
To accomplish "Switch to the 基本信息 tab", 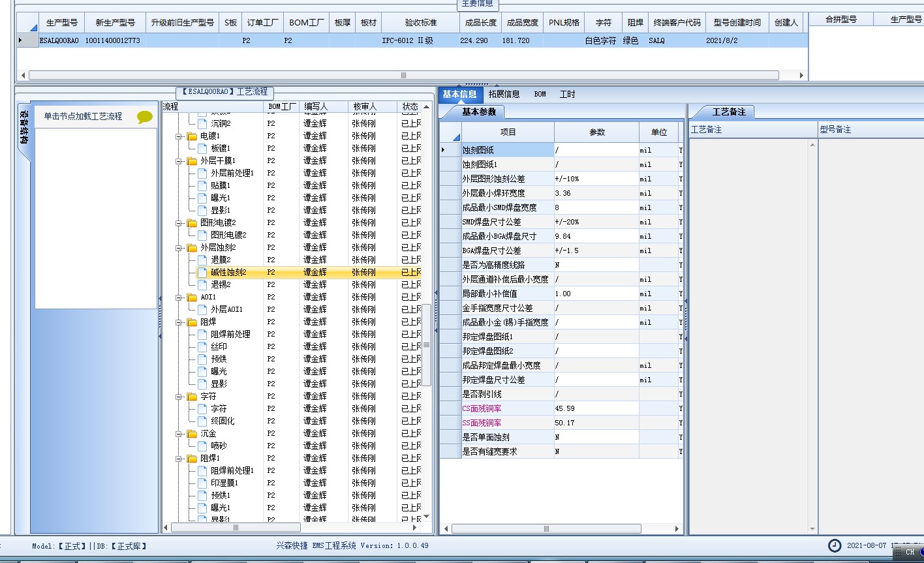I will coord(459,94).
